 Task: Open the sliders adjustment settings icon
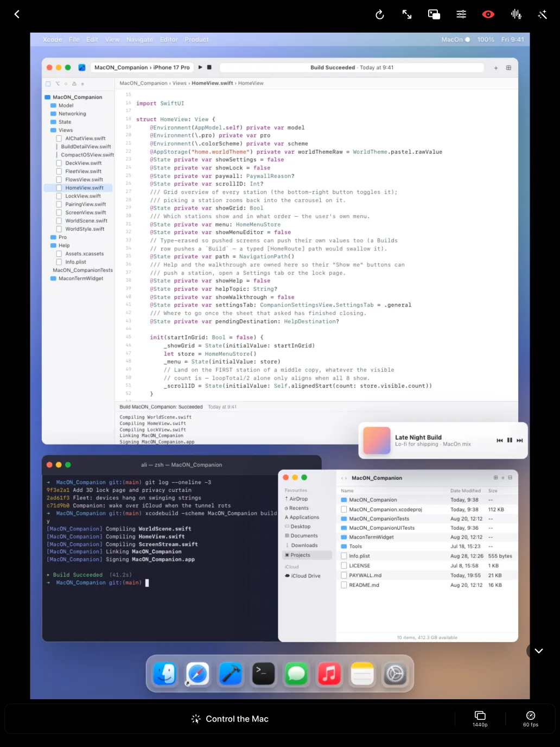(461, 15)
